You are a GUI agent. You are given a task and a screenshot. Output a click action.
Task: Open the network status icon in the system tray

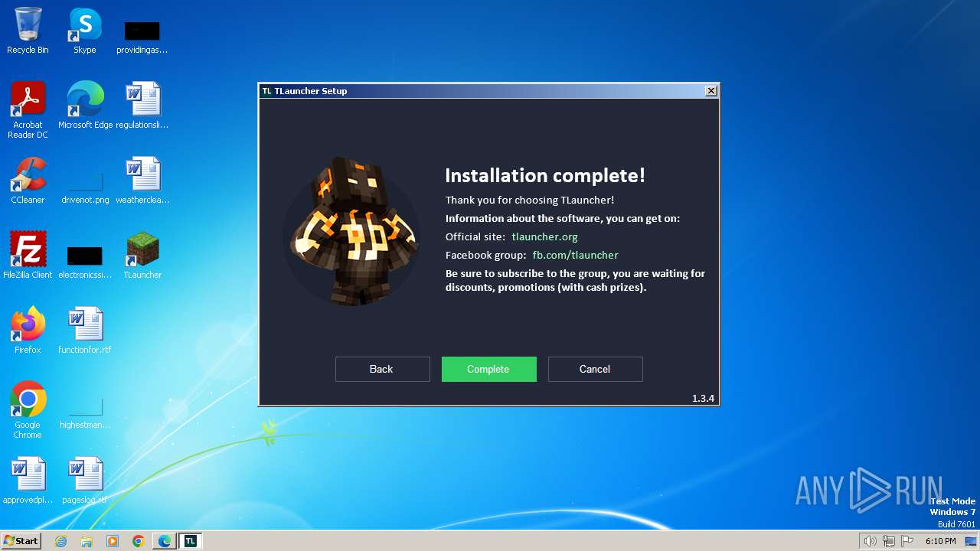pyautogui.click(x=889, y=541)
